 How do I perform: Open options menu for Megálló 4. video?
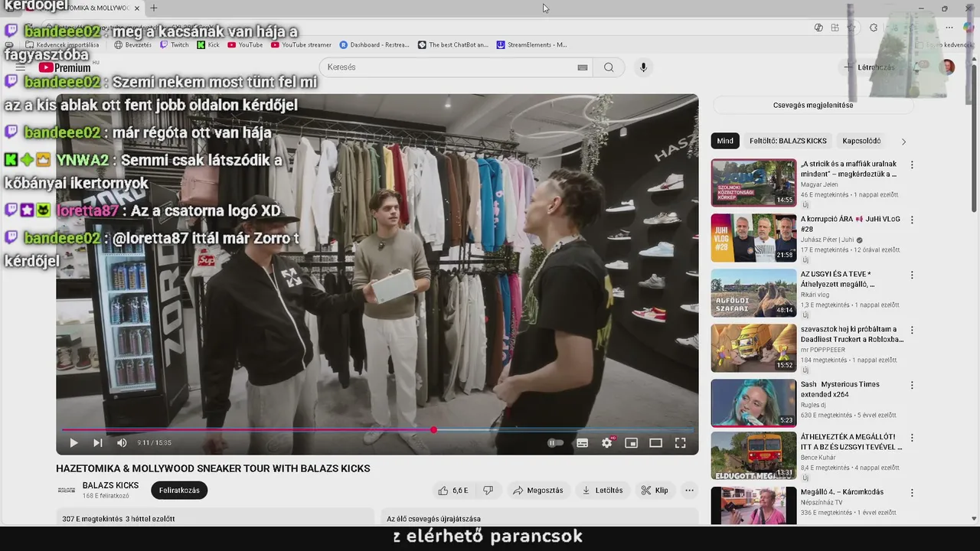click(x=912, y=493)
